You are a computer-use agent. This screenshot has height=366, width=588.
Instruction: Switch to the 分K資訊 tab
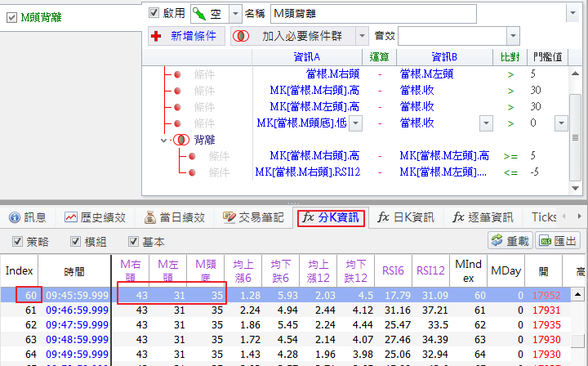click(x=331, y=217)
